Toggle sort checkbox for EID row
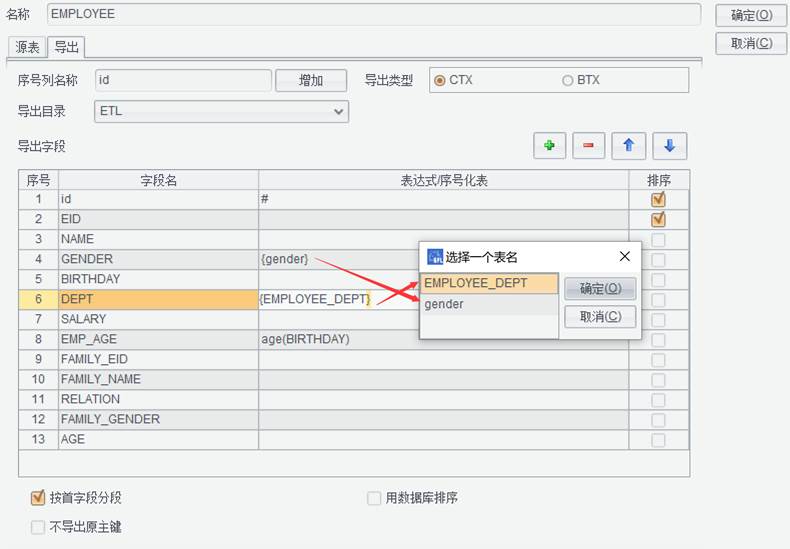The height and width of the screenshot is (549, 790). (658, 220)
